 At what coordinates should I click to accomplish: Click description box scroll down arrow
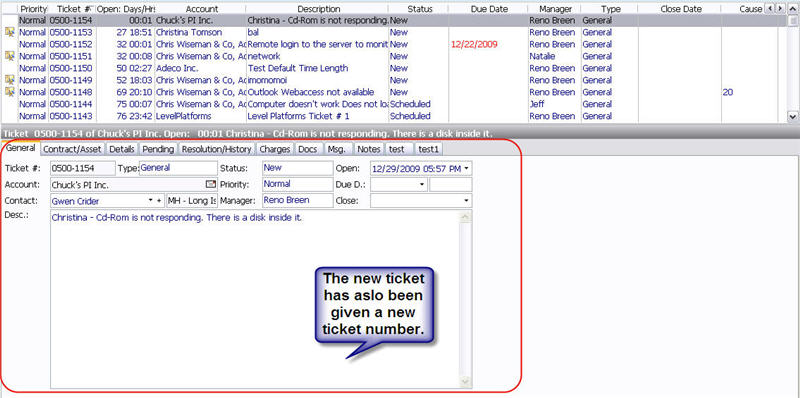[465, 381]
